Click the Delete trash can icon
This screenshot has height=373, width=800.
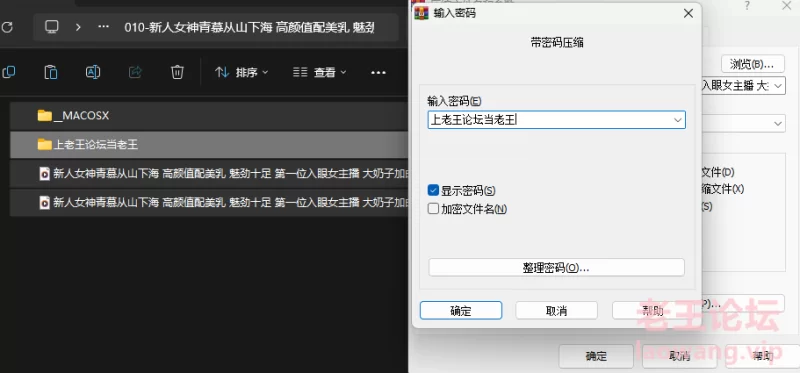177,72
